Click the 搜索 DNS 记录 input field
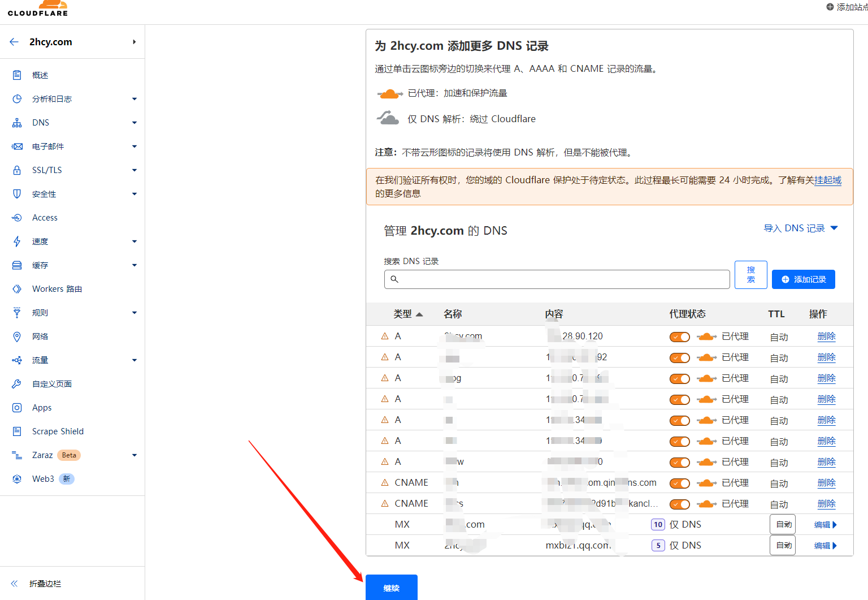Image resolution: width=868 pixels, height=600 pixels. tap(557, 279)
